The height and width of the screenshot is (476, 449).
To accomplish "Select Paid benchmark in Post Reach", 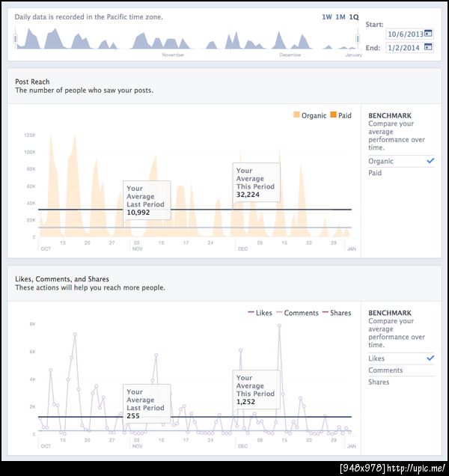I will [x=401, y=173].
